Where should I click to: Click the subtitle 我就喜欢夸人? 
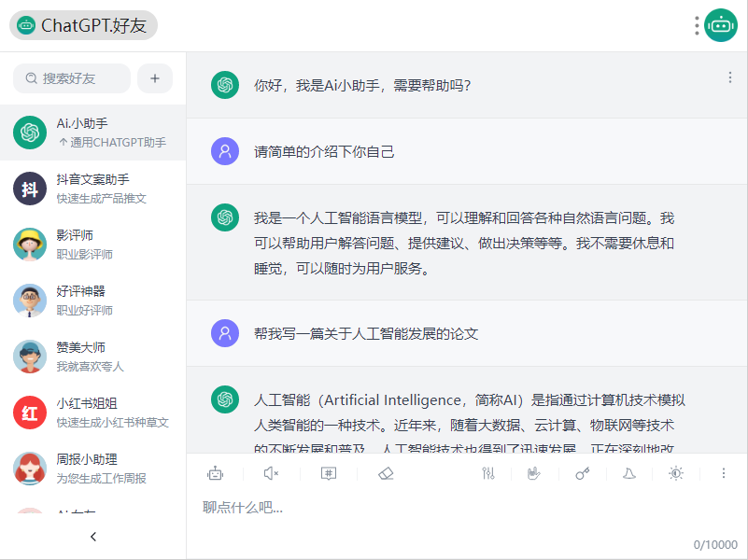point(91,367)
